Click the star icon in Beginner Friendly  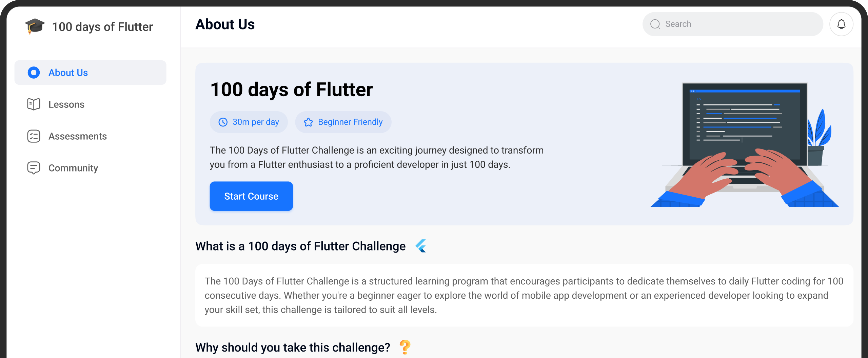coord(308,122)
